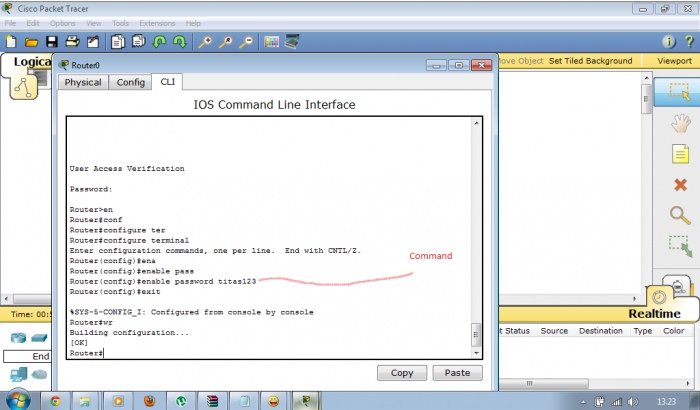This screenshot has width=700, height=410.
Task: Click the New file toolbar icon
Action: click(11, 42)
